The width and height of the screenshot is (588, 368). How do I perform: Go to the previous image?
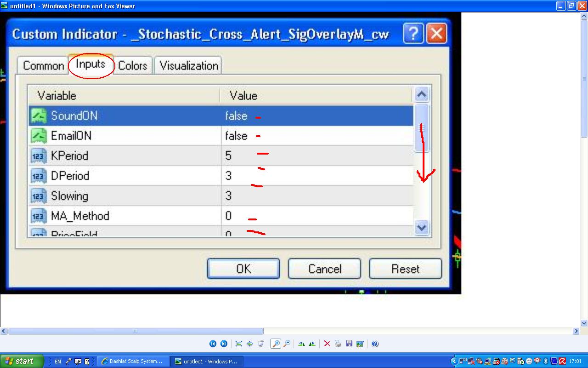pos(213,344)
